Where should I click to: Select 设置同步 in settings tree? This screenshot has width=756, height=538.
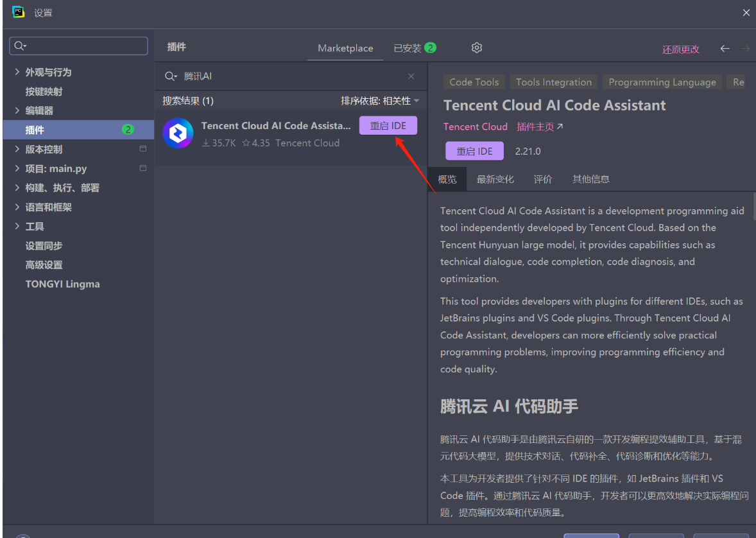pos(44,246)
